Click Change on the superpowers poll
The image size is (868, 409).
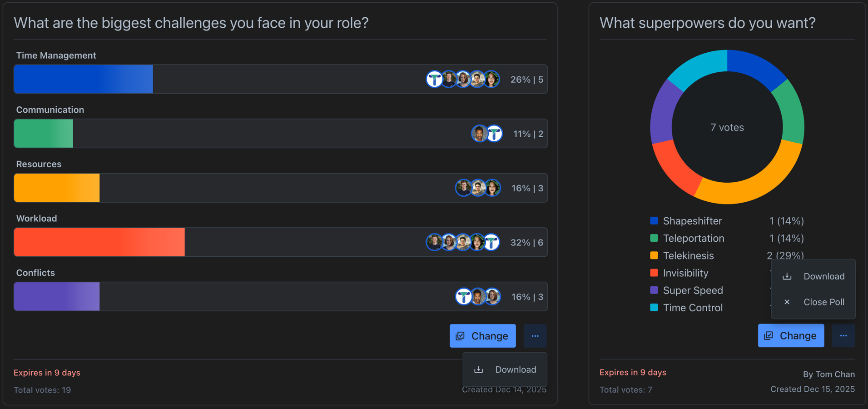(x=791, y=335)
